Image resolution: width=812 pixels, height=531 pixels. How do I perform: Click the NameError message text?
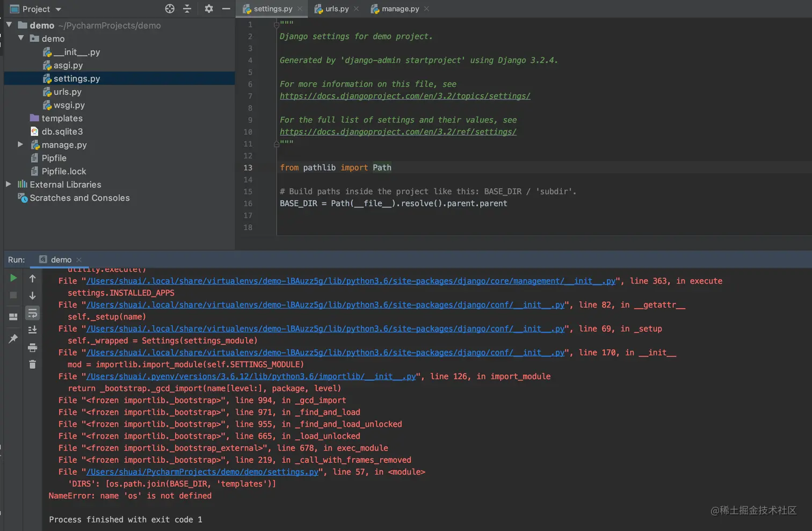click(130, 496)
